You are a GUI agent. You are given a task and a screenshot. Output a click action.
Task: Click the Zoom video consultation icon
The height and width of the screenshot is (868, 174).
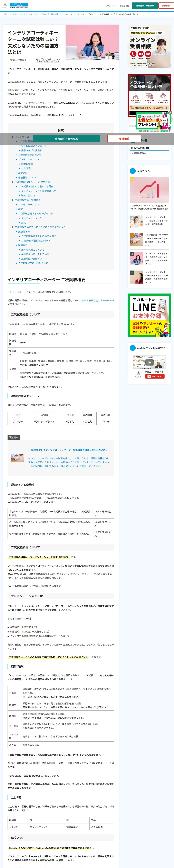(141, 54)
